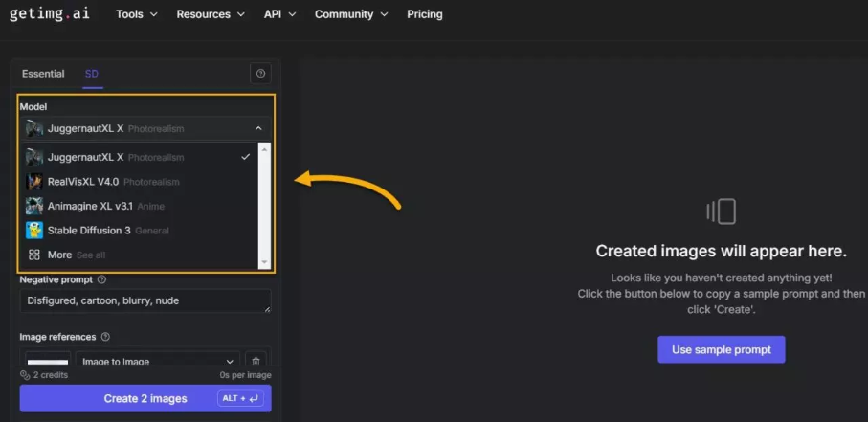Screen dimensions: 868x422
Task: Open the API menu
Action: (x=279, y=14)
